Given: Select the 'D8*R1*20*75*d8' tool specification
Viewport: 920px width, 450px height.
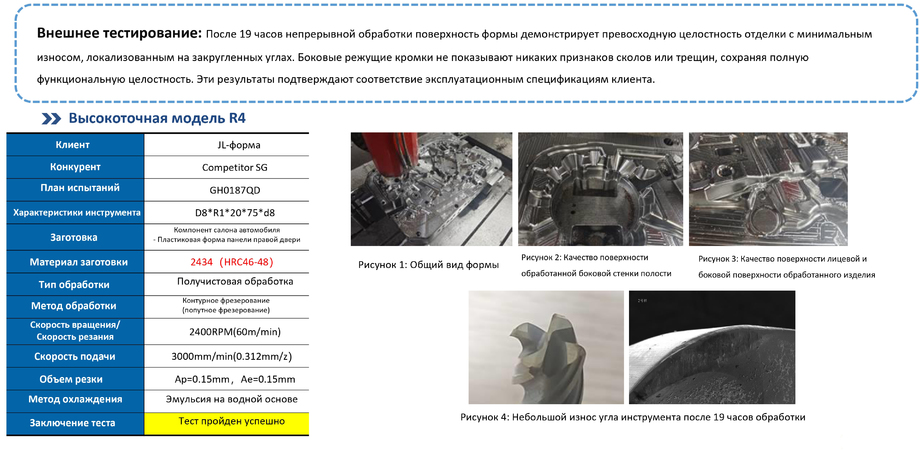Looking at the screenshot, I should click(x=226, y=212).
